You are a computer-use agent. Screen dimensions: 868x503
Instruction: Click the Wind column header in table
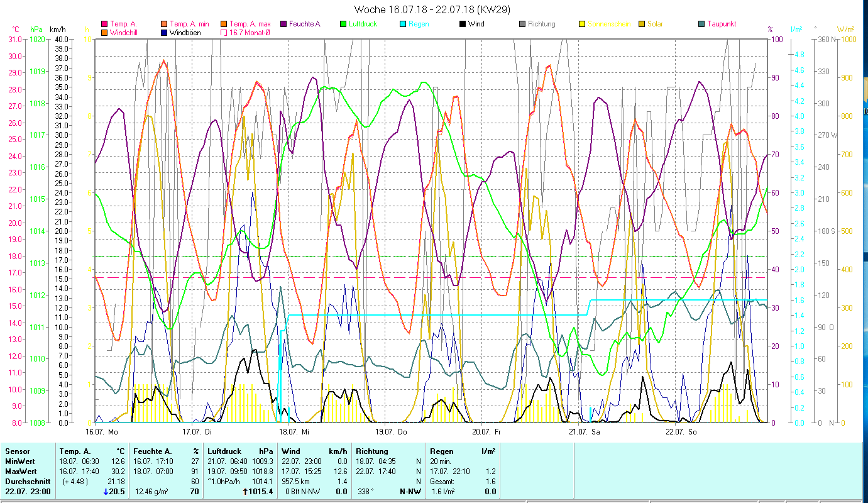291,451
